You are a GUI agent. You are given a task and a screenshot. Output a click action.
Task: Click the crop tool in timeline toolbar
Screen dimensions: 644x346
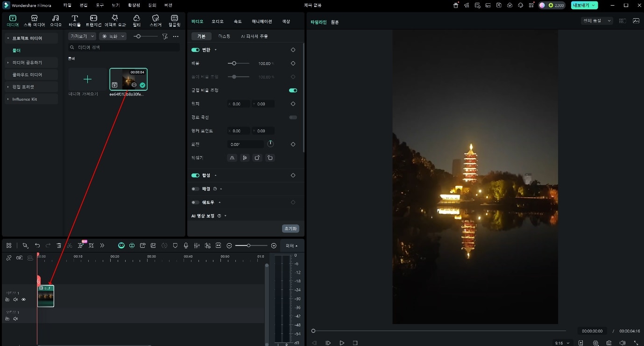pyautogui.click(x=91, y=245)
